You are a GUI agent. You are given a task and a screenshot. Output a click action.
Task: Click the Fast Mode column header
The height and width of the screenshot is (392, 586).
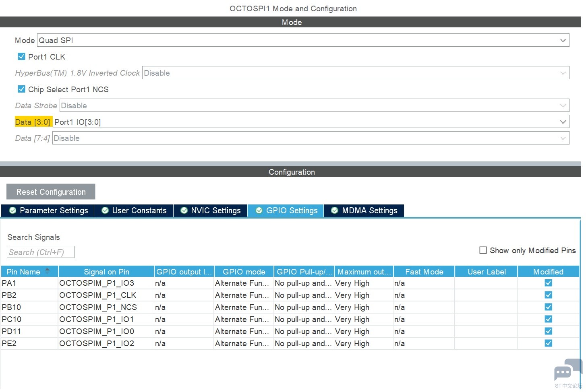tap(424, 272)
